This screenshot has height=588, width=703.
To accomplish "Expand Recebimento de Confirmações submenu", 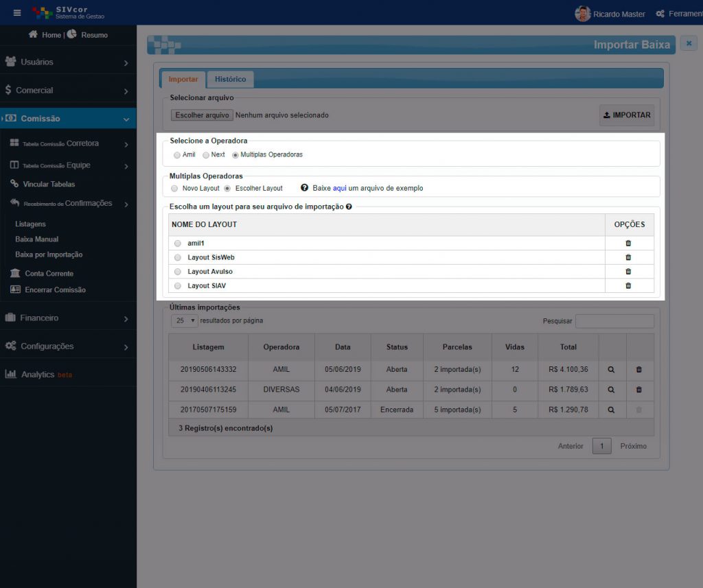I will click(68, 204).
